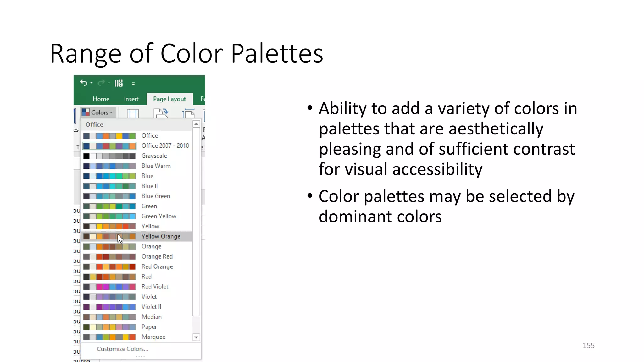This screenshot has height=362, width=644.
Task: Click the Orientation page icon
Action: pos(161,113)
